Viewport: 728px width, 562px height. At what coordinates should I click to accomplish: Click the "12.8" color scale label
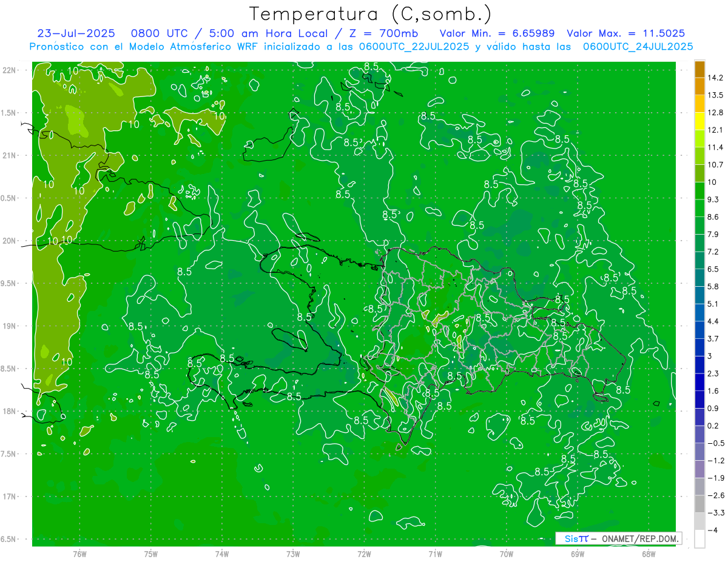point(715,112)
